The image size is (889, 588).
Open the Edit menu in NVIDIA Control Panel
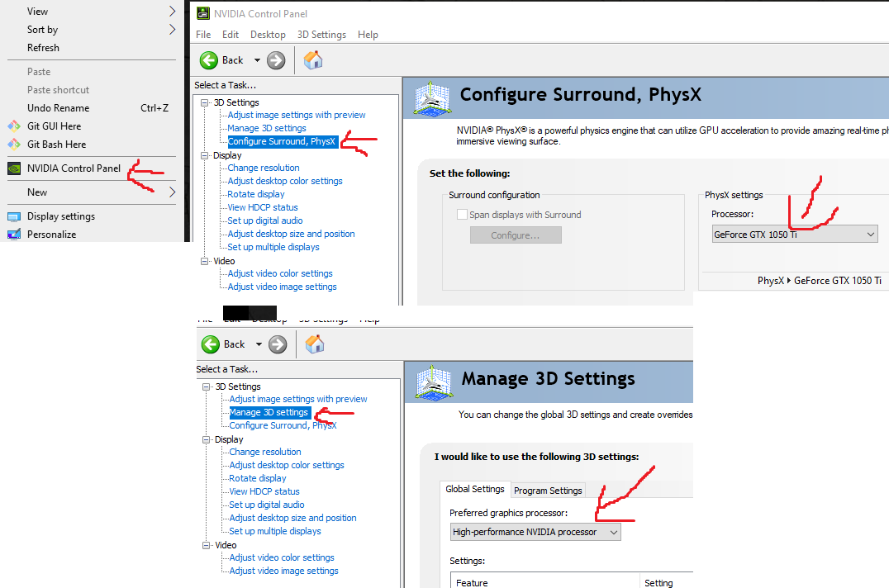pos(231,35)
